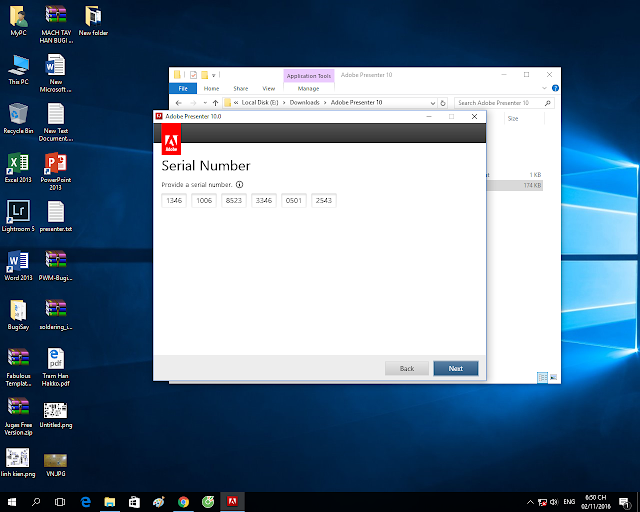Select the Tram Han Hakko.pdf icon
Viewport: 640px width, 512px height.
56,359
